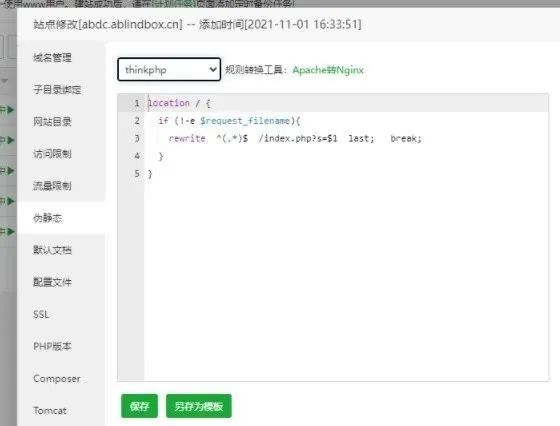Click 另存为模板 button
The width and height of the screenshot is (560, 426).
click(x=199, y=406)
